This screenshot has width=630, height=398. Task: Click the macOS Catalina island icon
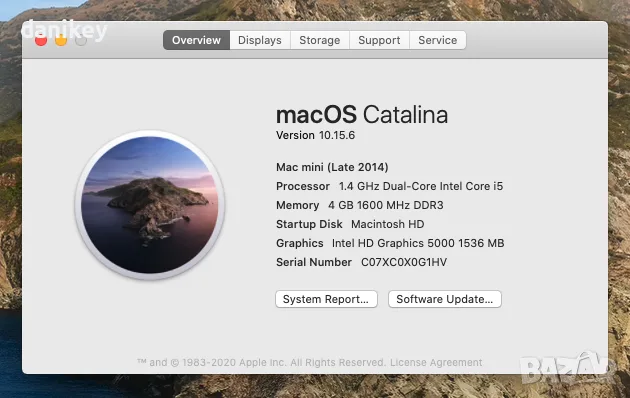(149, 204)
